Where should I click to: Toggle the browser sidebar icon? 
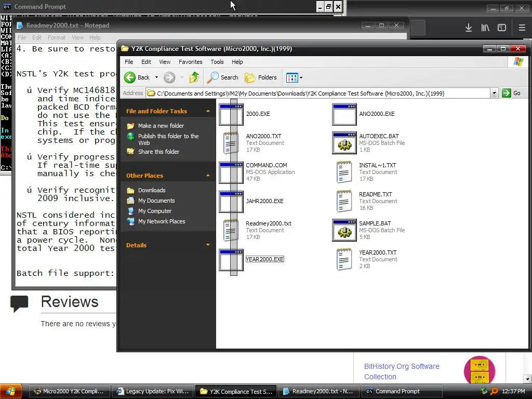click(502, 28)
